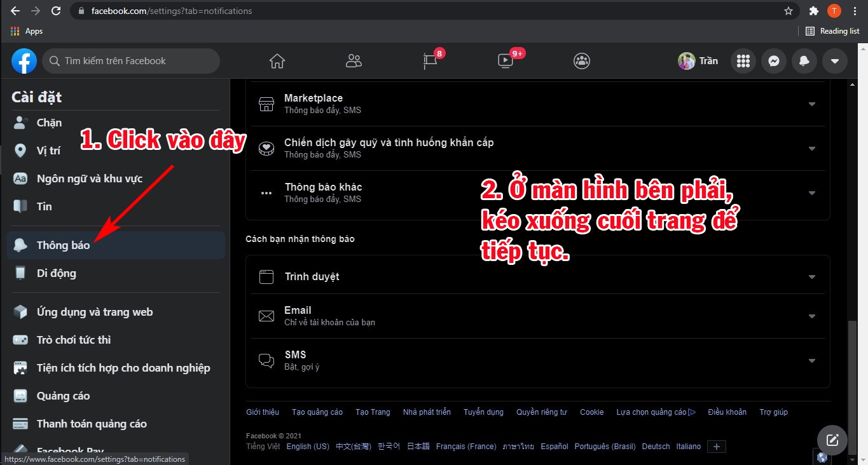Open the Nhà phát triển footer link
Screen dimensions: 868x465
(x=427, y=412)
